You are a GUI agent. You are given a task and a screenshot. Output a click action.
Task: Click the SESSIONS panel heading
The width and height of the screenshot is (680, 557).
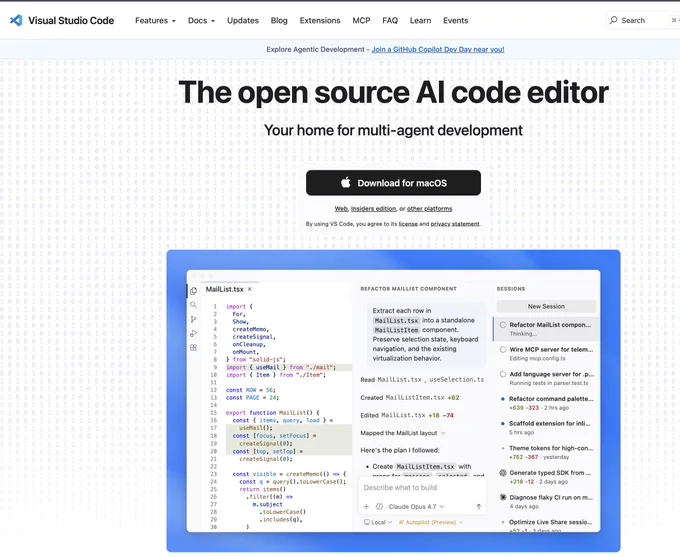click(510, 288)
